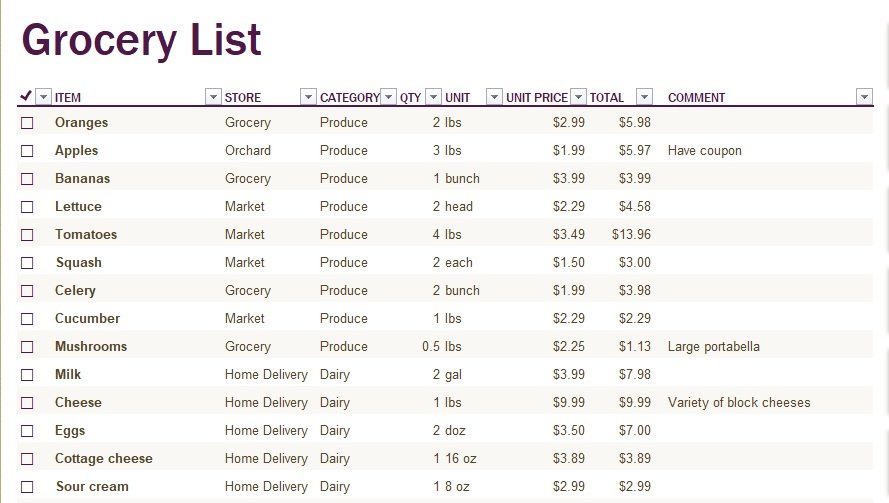This screenshot has width=889, height=503.
Task: Select the Cheese unit price $9.99
Action: point(569,403)
